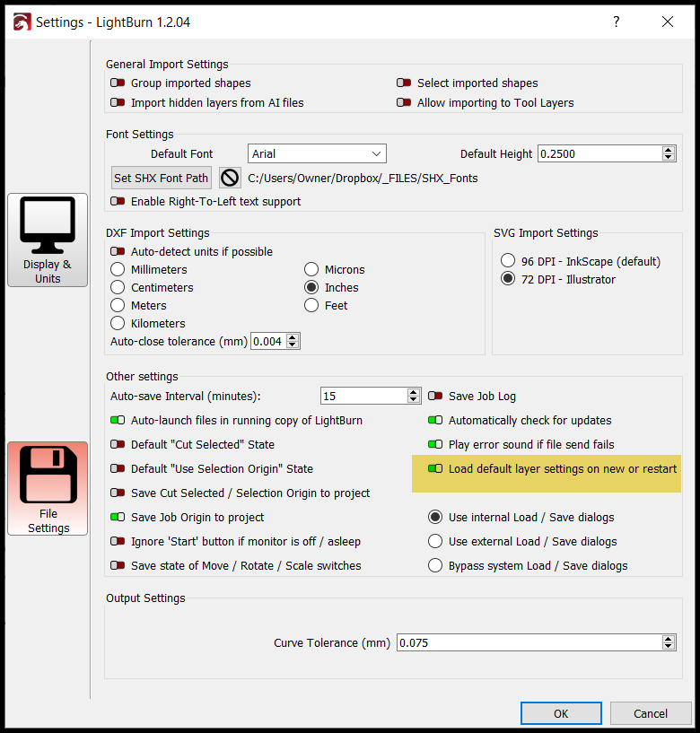Enable Right-To-Left text support
Image resolution: width=700 pixels, height=733 pixels.
(x=118, y=201)
